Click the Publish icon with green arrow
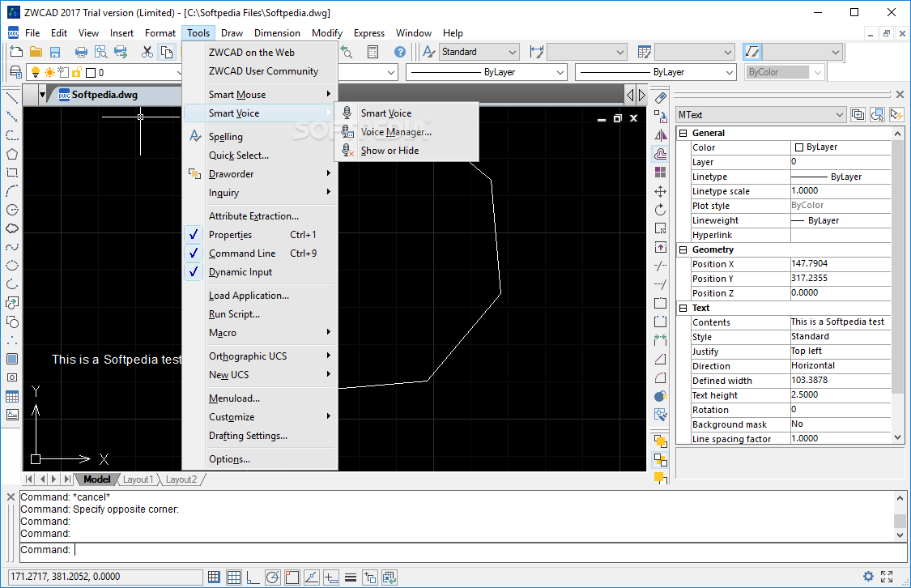911x588 pixels. [121, 52]
